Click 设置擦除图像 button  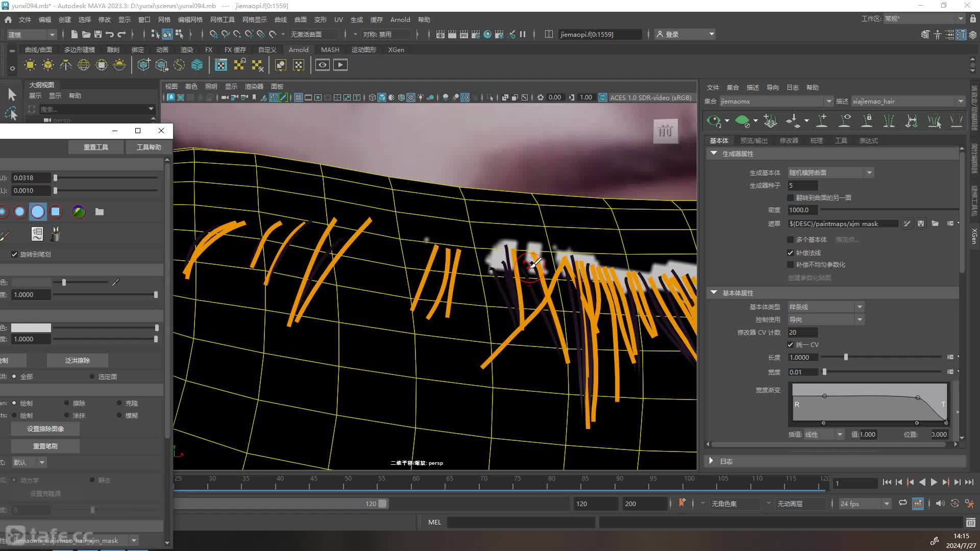pos(45,429)
